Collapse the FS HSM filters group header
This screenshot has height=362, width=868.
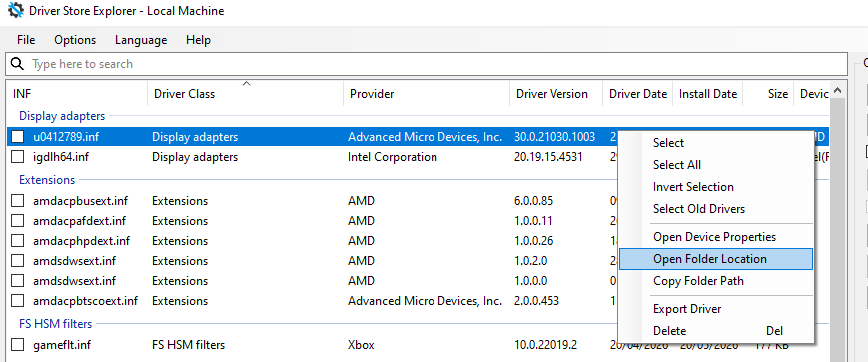[x=55, y=323]
